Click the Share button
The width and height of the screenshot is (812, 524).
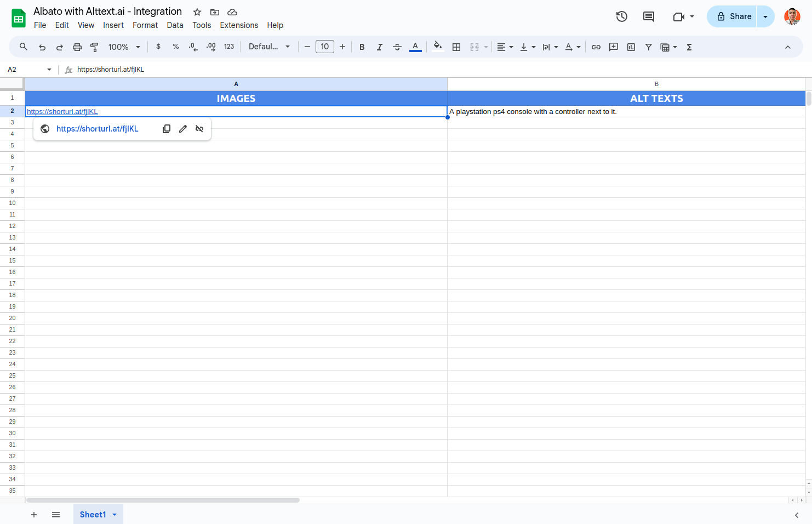pos(732,16)
